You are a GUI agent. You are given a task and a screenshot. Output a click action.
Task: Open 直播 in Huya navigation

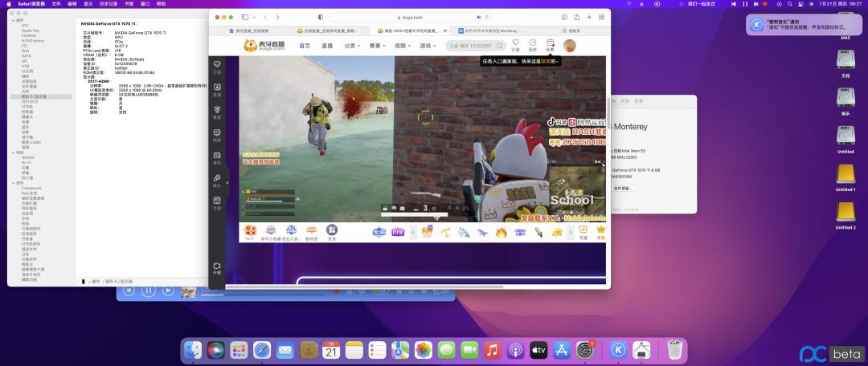point(327,46)
